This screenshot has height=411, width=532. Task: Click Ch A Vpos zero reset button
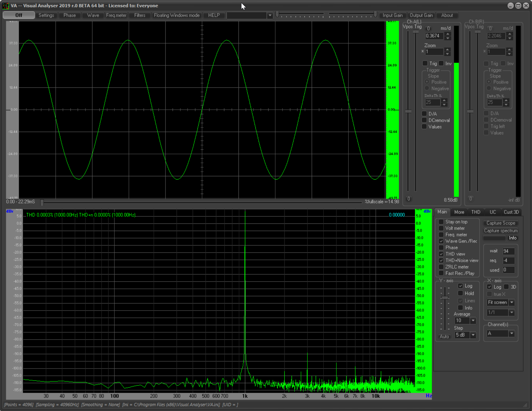[x=408, y=199]
